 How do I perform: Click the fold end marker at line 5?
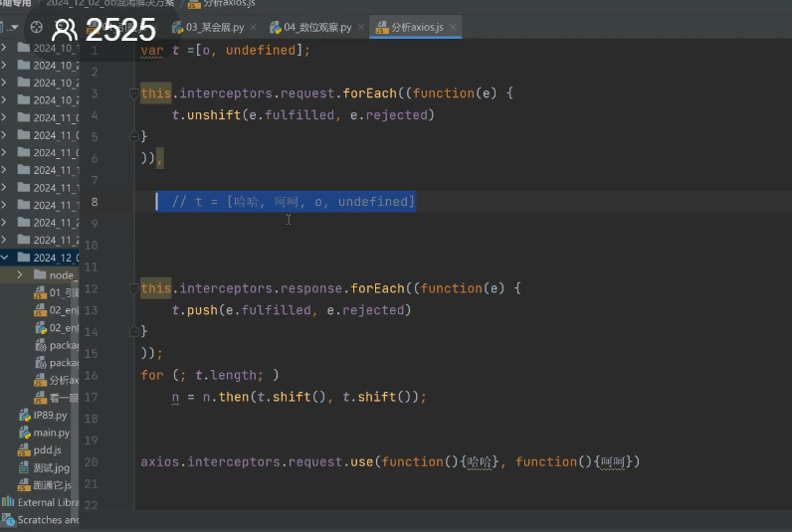click(134, 136)
